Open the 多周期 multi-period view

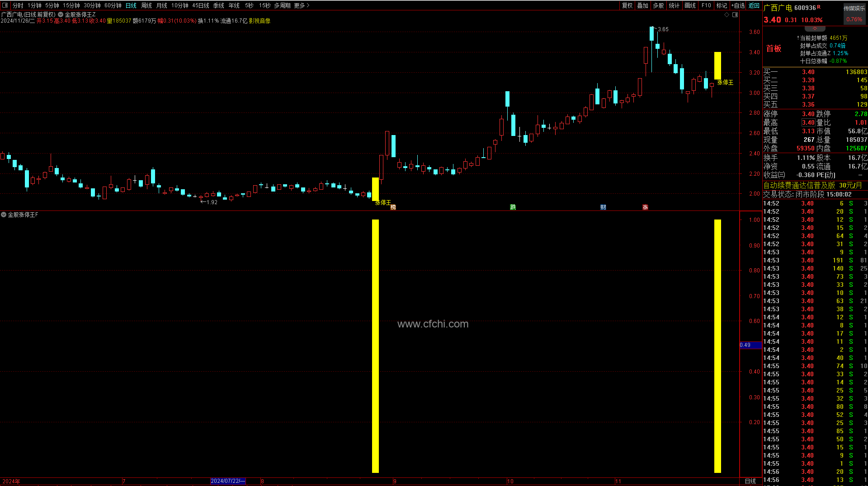282,5
